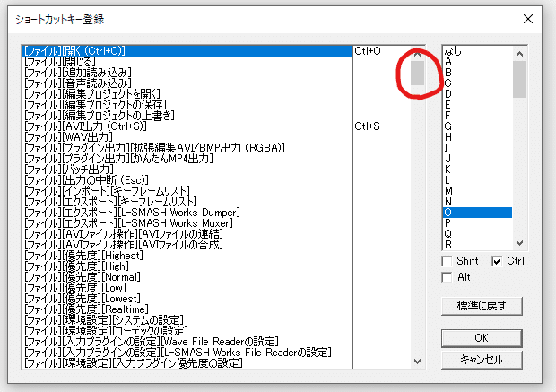Click the key list scrollbar thumb
This screenshot has height=392, width=556.
pos(519,79)
